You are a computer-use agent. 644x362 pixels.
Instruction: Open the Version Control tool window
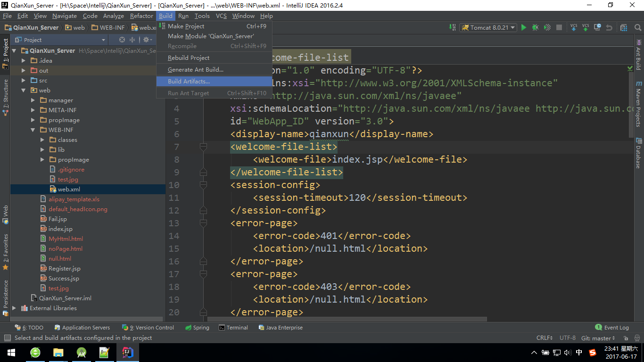(x=148, y=328)
